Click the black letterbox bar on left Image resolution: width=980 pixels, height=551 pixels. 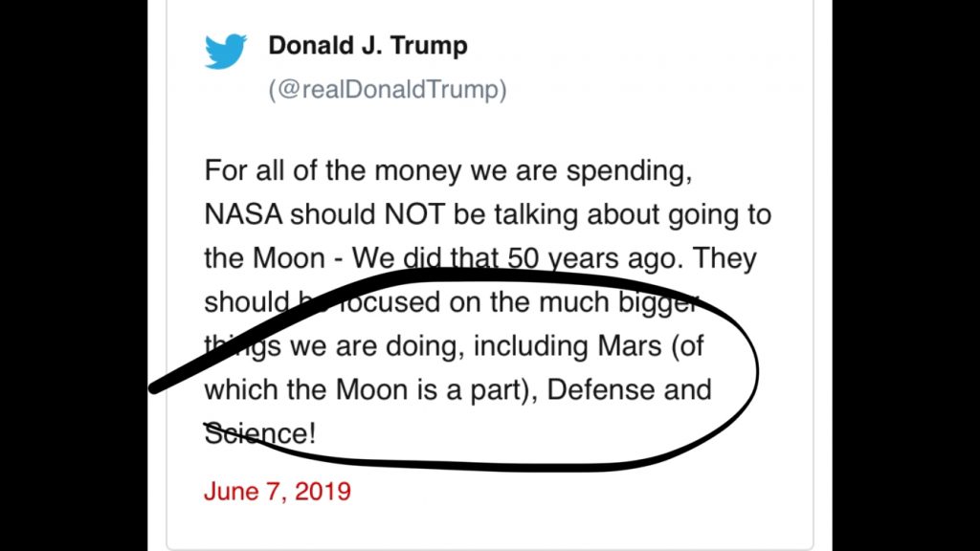(74, 275)
